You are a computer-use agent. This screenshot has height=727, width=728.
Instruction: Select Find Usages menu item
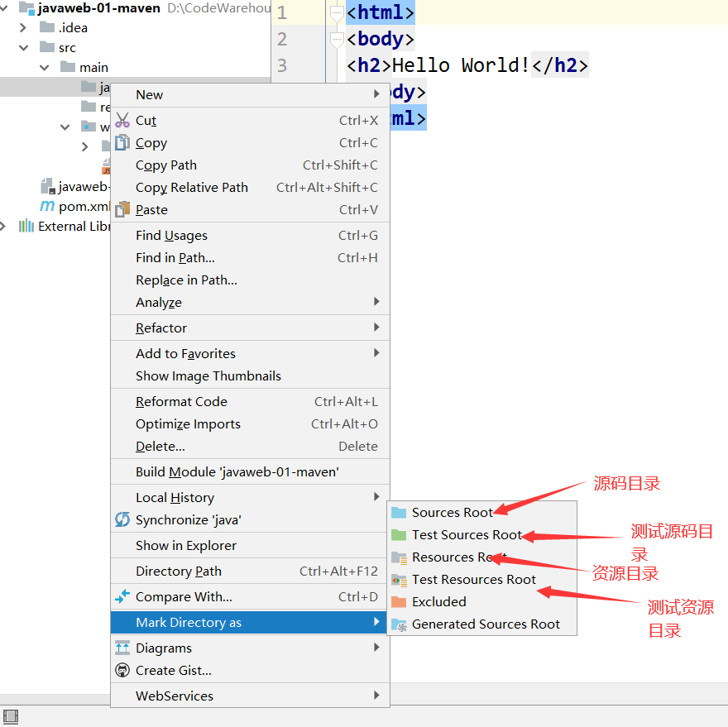coord(250,236)
